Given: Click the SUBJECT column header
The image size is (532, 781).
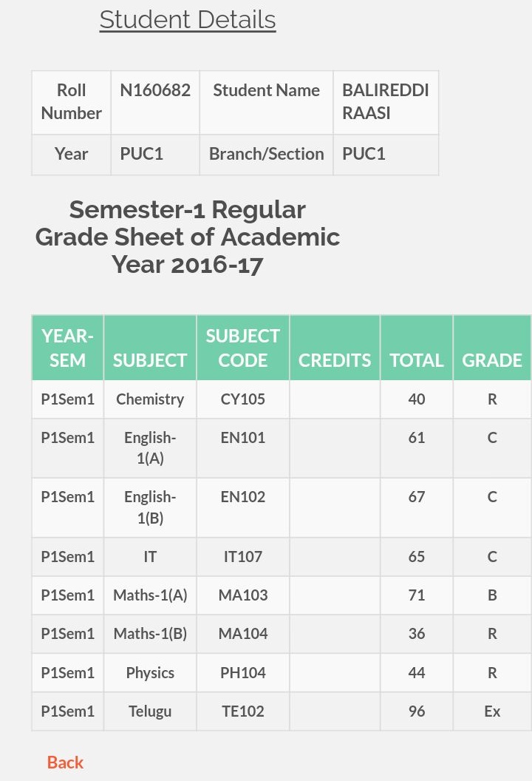Looking at the screenshot, I should [150, 348].
